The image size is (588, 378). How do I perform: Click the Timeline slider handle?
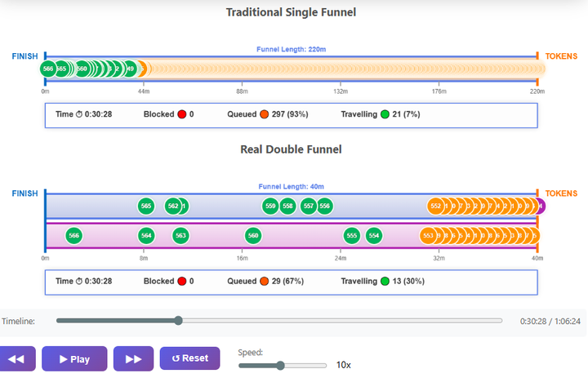tap(178, 321)
